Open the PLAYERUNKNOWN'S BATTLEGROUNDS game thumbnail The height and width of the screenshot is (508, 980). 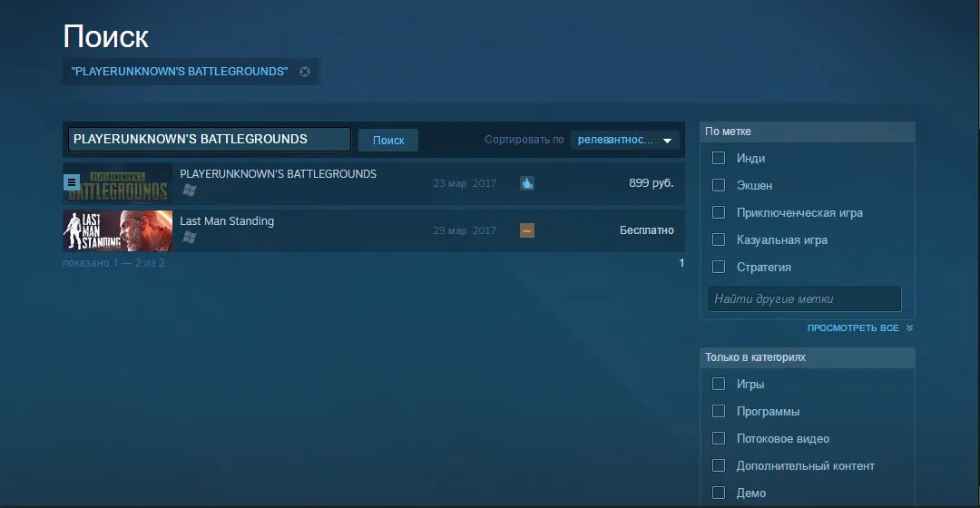[x=117, y=184]
